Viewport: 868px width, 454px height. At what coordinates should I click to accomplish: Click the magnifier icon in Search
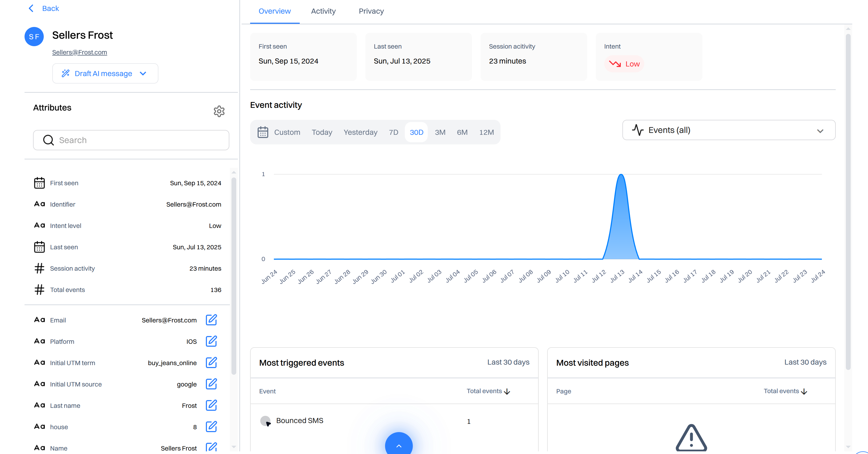(x=49, y=140)
